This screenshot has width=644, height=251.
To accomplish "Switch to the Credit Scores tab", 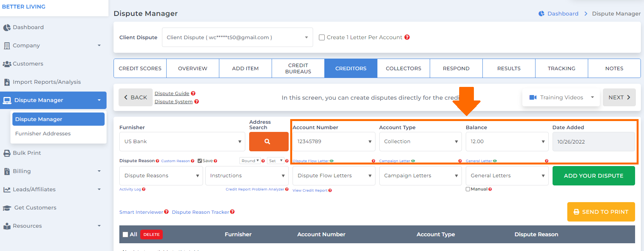I will pyautogui.click(x=140, y=68).
